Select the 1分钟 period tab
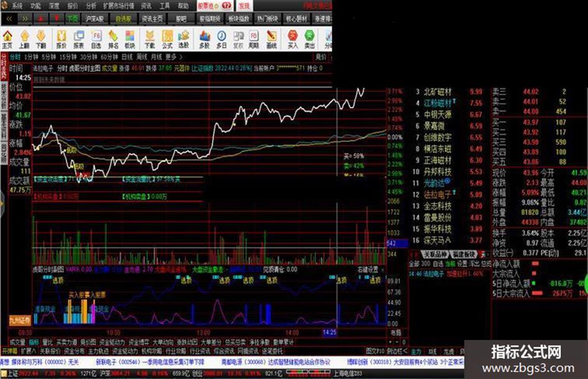The height and width of the screenshot is (379, 588). 31,57
